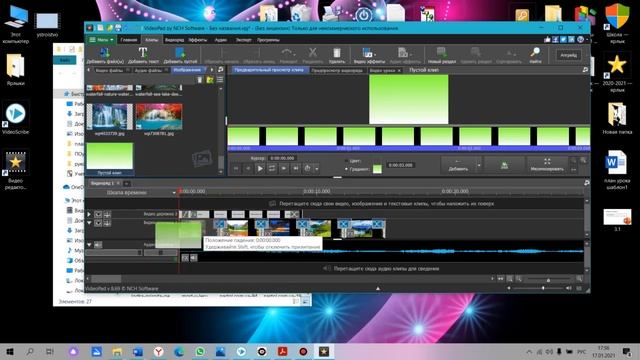This screenshot has width=640, height=360.
Task: Click the Upgrade button in toolbar
Action: 569,55
